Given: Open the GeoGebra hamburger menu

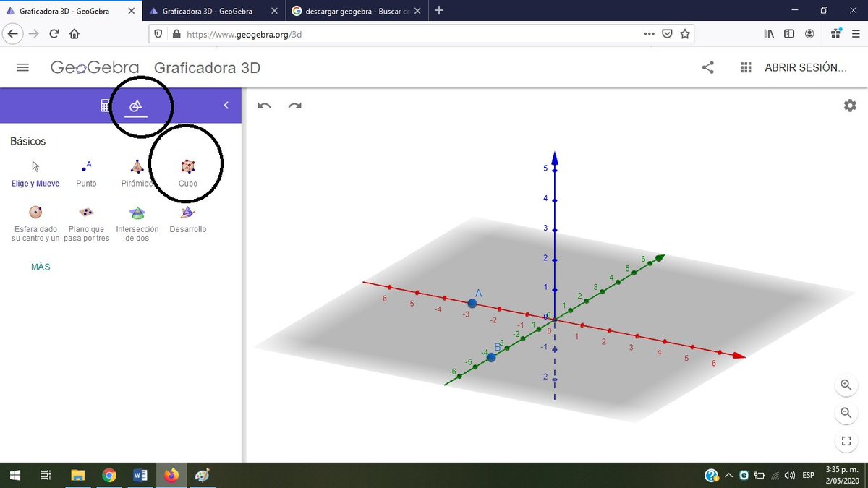Looking at the screenshot, I should pyautogui.click(x=22, y=67).
